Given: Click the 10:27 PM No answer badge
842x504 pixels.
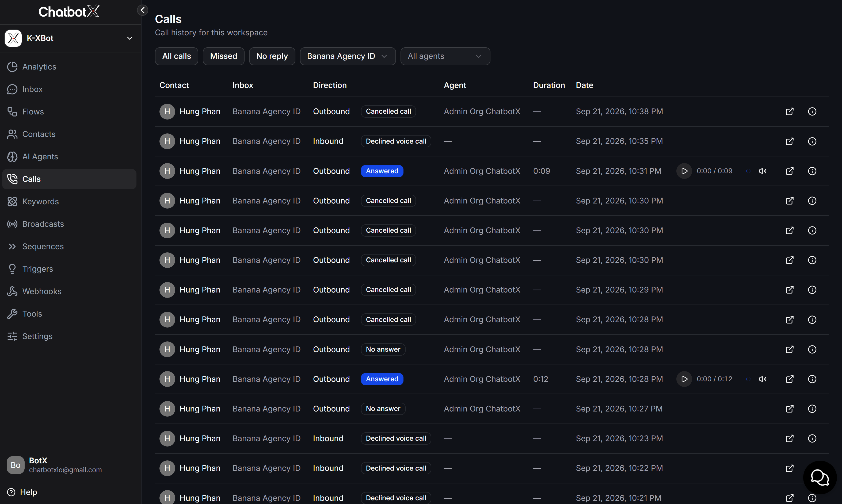Looking at the screenshot, I should coord(383,409).
